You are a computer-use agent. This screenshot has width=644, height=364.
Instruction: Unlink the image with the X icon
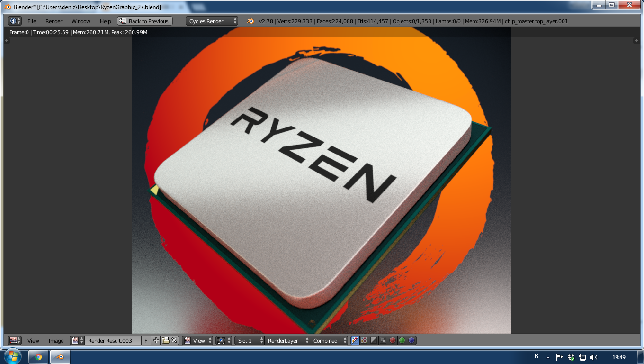(x=174, y=340)
